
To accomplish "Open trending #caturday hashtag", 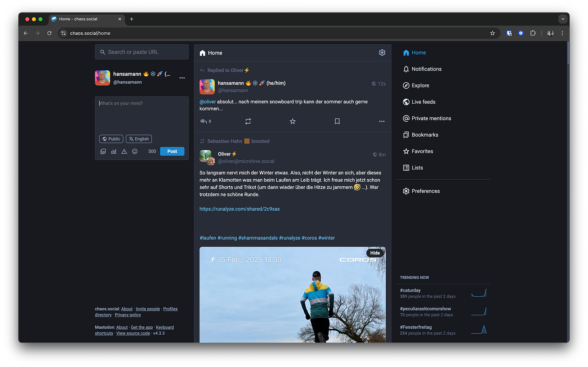I will [410, 290].
